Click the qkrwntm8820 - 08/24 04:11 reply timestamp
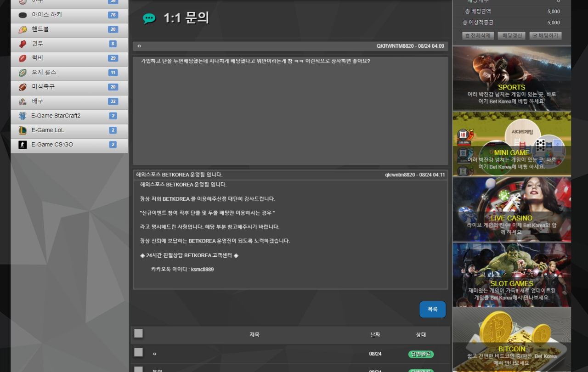The image size is (588, 372). click(415, 175)
